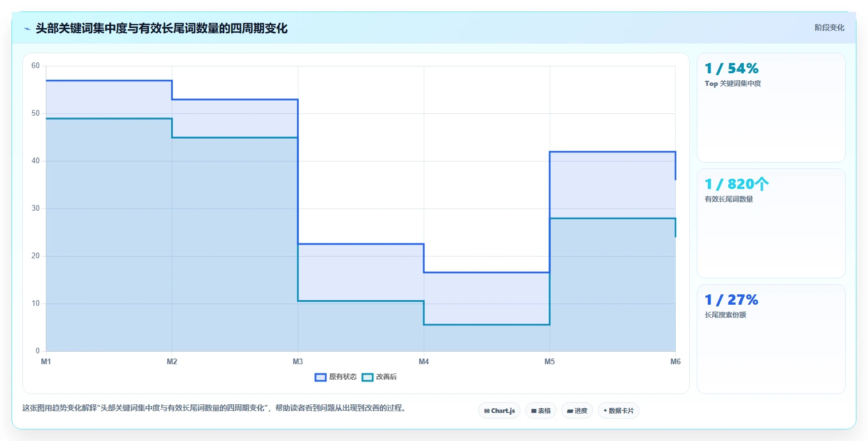This screenshot has height=441, width=868.
Task: Toggle the 原有状态 legend swatch
Action: point(321,377)
